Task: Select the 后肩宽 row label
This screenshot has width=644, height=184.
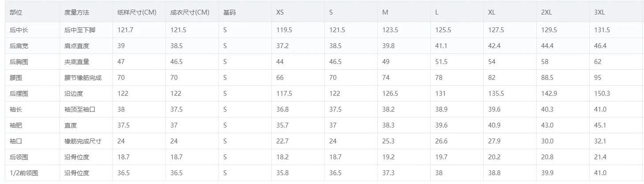Action: coord(19,46)
